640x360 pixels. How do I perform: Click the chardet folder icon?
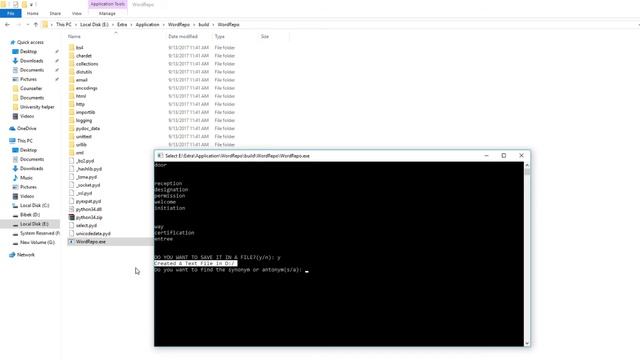click(71, 56)
